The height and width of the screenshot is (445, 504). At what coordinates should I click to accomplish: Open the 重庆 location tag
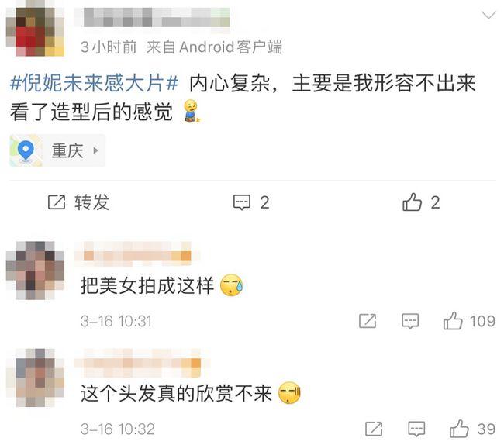pos(57,150)
